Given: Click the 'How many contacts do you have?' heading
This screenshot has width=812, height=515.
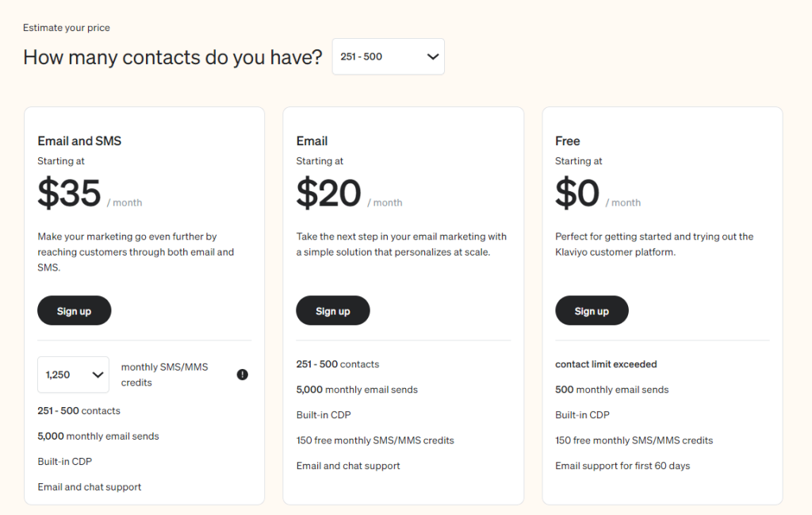Looking at the screenshot, I should (172, 57).
